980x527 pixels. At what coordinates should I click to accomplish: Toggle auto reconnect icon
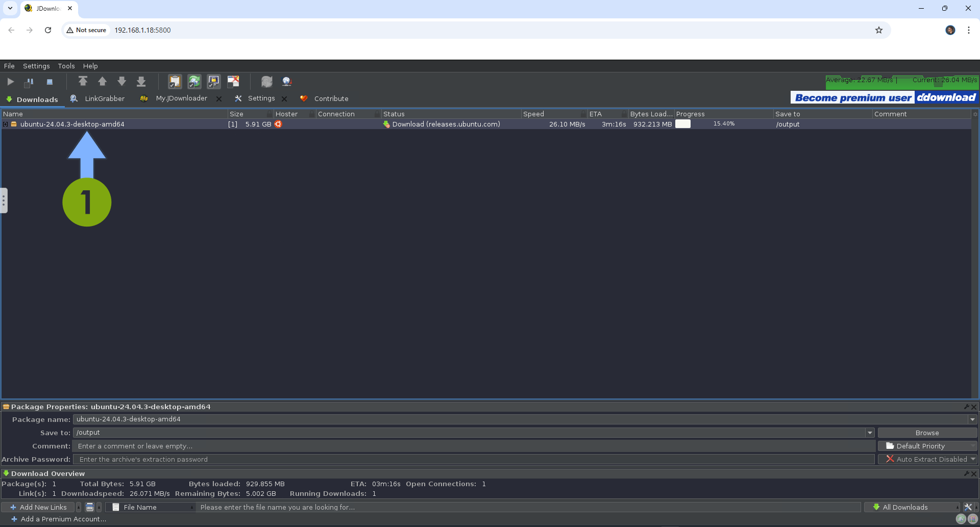[194, 81]
